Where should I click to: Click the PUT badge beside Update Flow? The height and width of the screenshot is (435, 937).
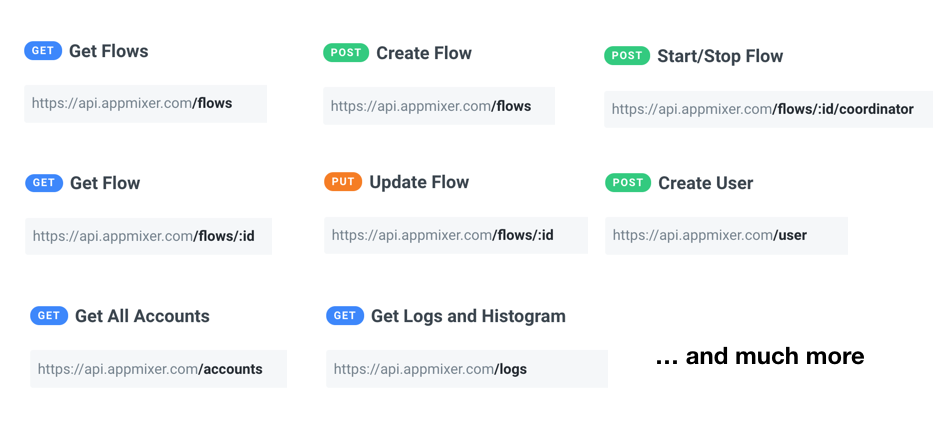343,182
